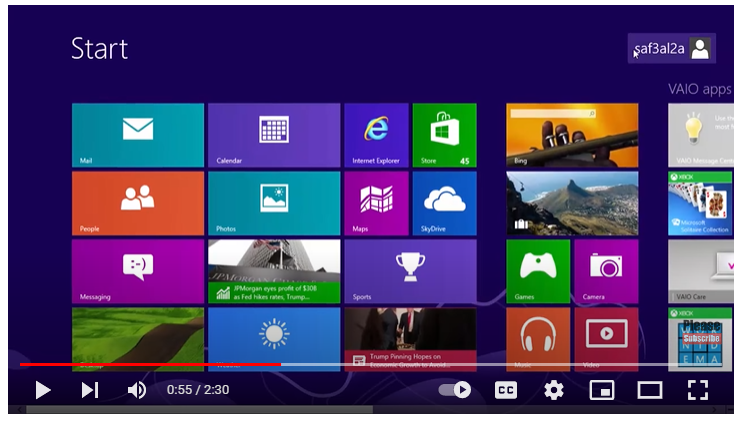Open the Weather sun tile

[274, 339]
